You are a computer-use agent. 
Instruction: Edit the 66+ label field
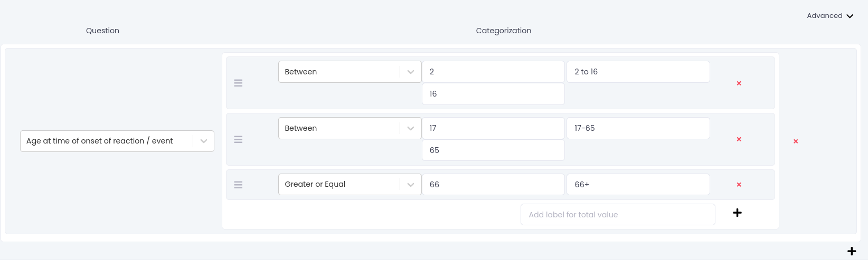[638, 185]
